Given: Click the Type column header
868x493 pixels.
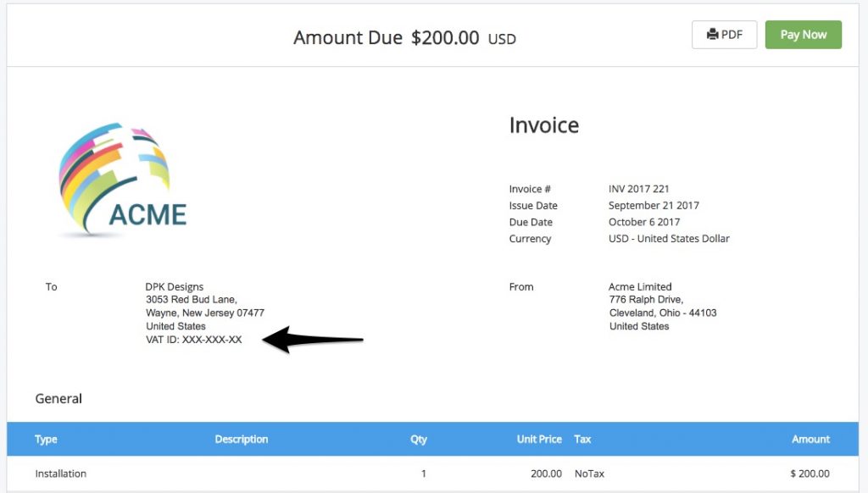Looking at the screenshot, I should tap(46, 439).
